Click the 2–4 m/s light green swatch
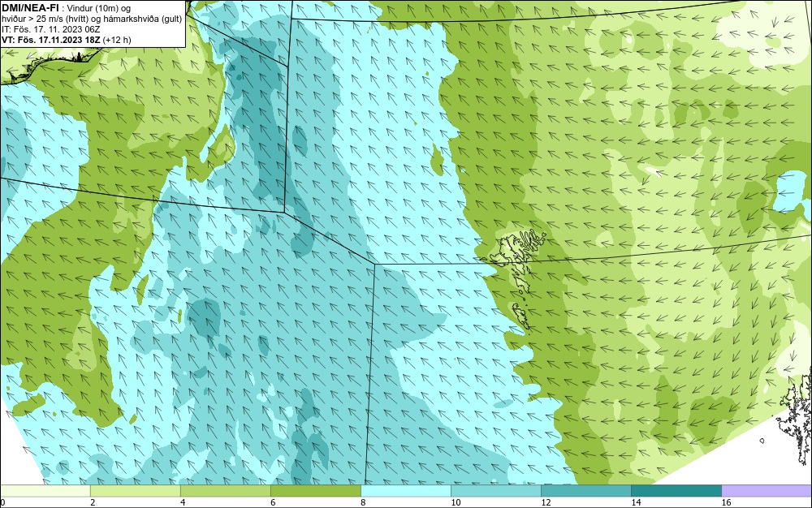The height and width of the screenshot is (508, 812). pyautogui.click(x=135, y=491)
